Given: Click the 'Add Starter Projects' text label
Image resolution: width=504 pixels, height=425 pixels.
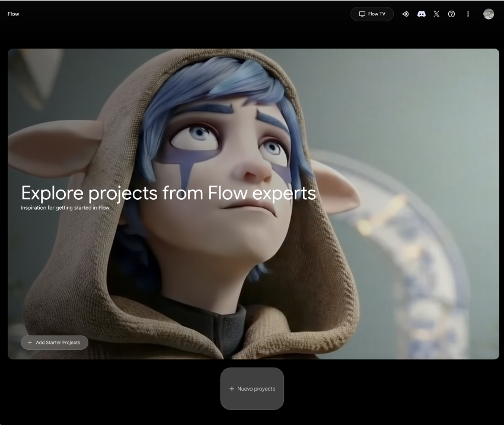Looking at the screenshot, I should point(58,343).
